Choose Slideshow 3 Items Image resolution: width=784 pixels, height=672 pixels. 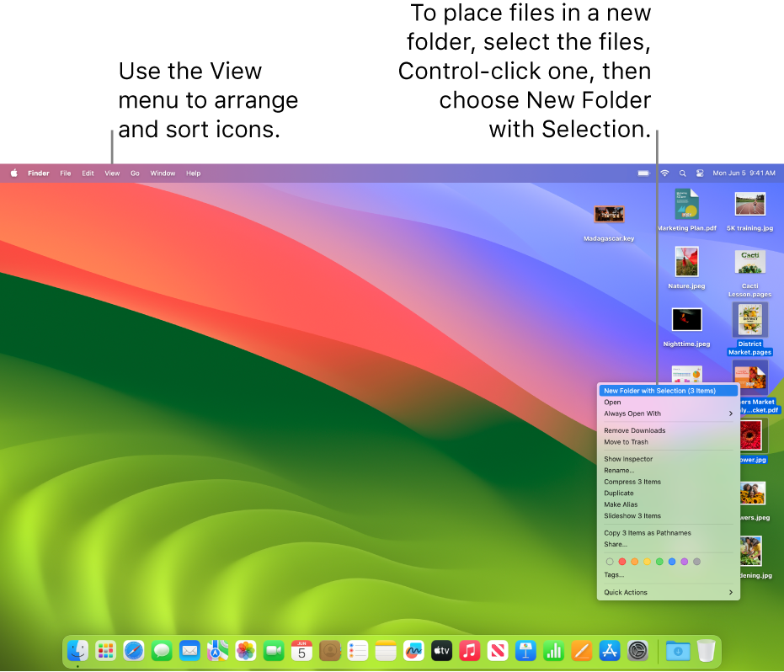[x=669, y=516]
